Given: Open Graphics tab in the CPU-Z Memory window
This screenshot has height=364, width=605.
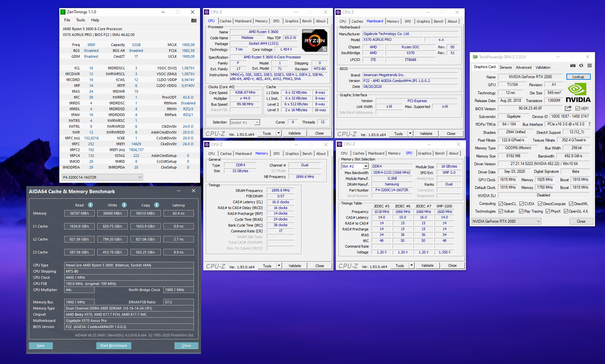Looking at the screenshot, I should (x=292, y=154).
